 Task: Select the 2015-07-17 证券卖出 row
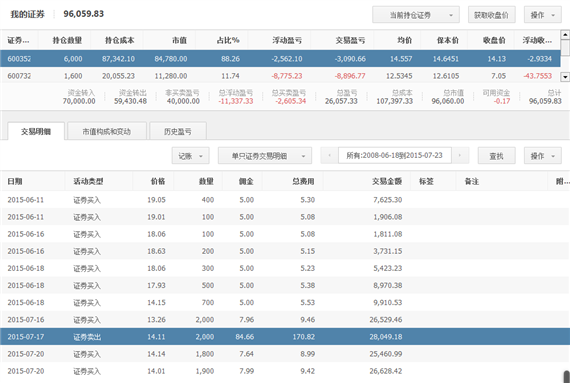pyautogui.click(x=284, y=336)
